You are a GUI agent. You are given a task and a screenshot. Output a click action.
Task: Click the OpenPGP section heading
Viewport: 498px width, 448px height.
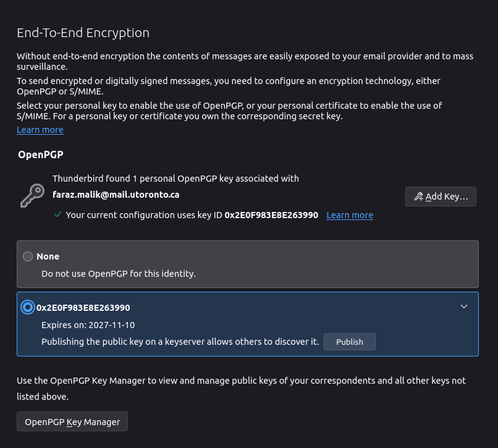tap(40, 154)
